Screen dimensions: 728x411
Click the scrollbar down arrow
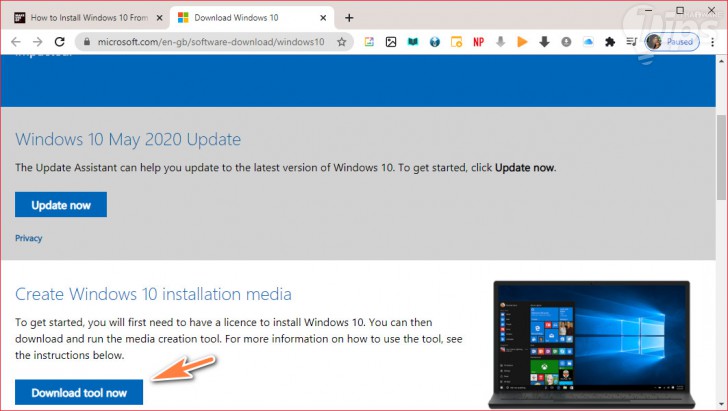[x=721, y=404]
